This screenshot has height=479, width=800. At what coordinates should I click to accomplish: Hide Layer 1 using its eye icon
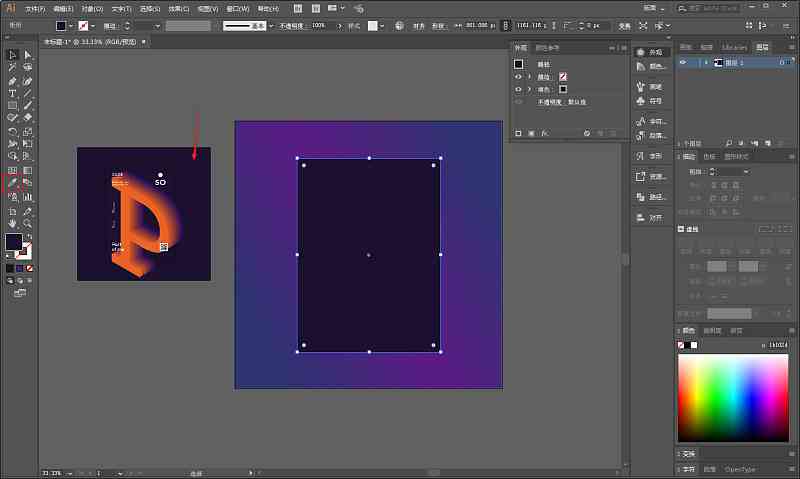(x=683, y=62)
